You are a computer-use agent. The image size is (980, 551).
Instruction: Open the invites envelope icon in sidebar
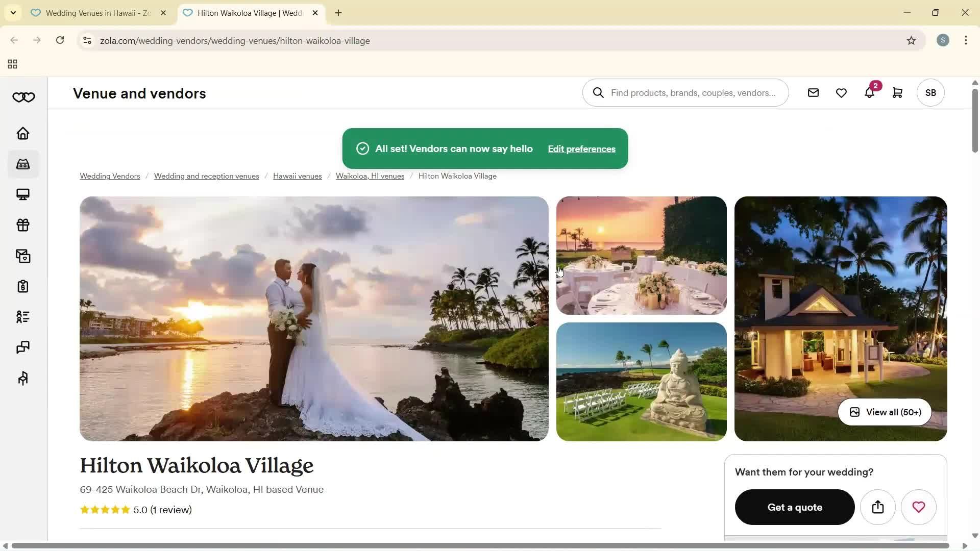pos(23,256)
